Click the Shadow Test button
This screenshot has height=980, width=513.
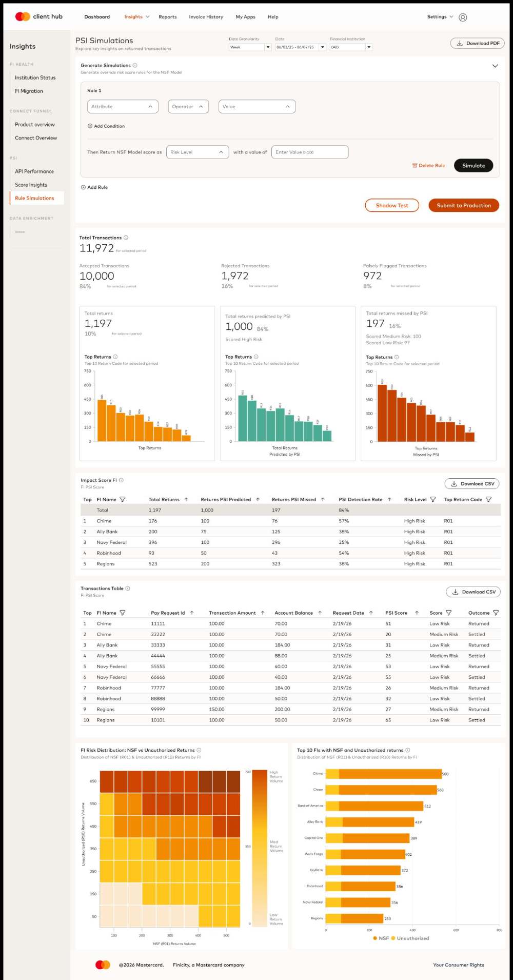[x=392, y=206]
